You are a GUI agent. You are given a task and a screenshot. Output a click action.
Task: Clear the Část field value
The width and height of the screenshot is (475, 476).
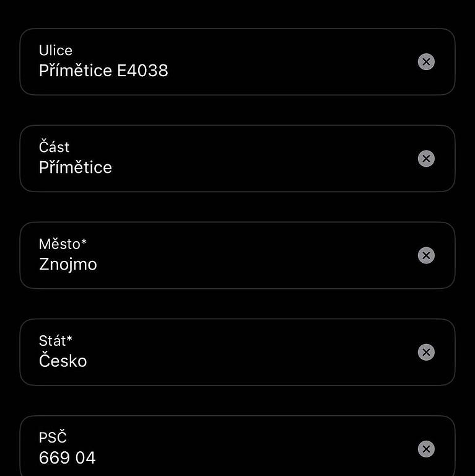tap(426, 159)
